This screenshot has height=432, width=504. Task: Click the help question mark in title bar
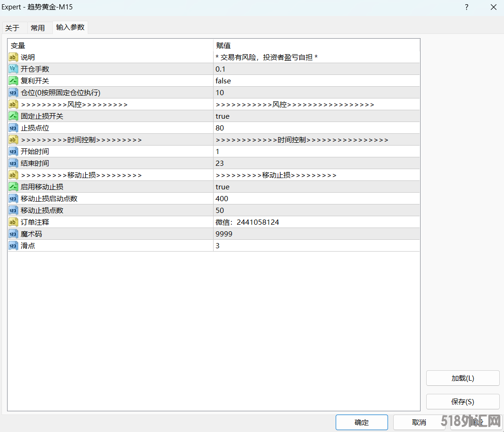466,7
